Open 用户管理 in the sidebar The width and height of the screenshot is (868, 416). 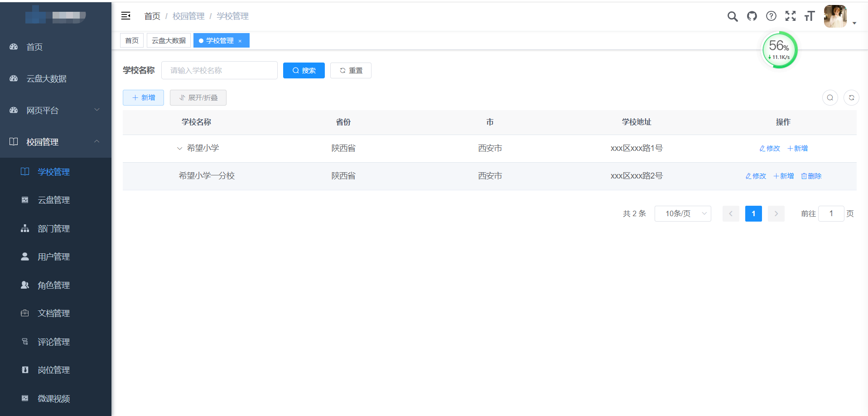[x=53, y=256]
